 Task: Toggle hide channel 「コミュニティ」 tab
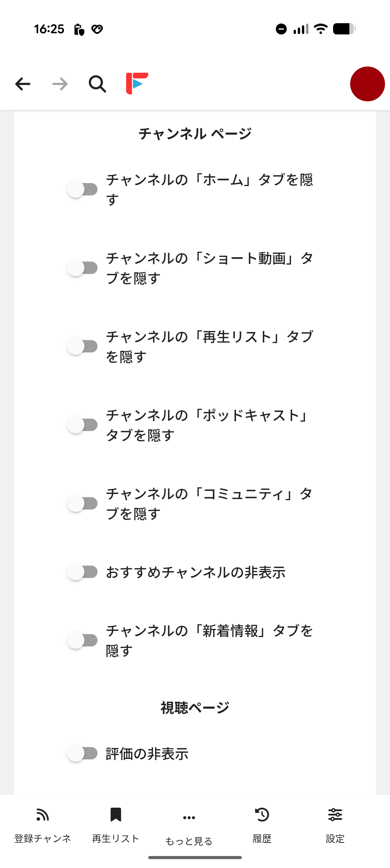(82, 503)
